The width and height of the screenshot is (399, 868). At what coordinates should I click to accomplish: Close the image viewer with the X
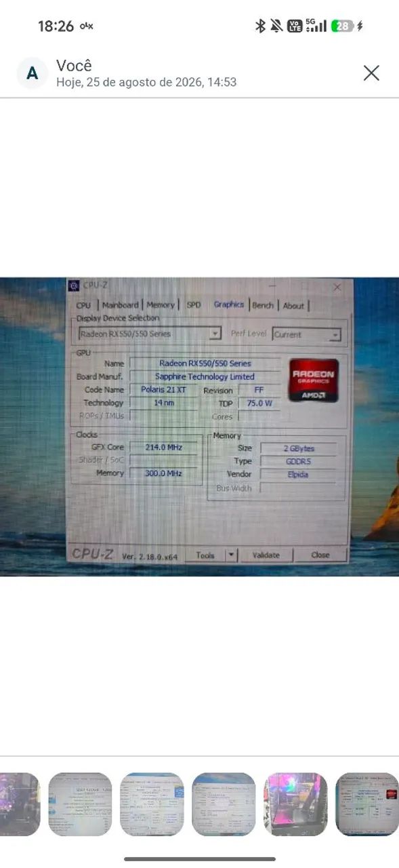click(371, 73)
